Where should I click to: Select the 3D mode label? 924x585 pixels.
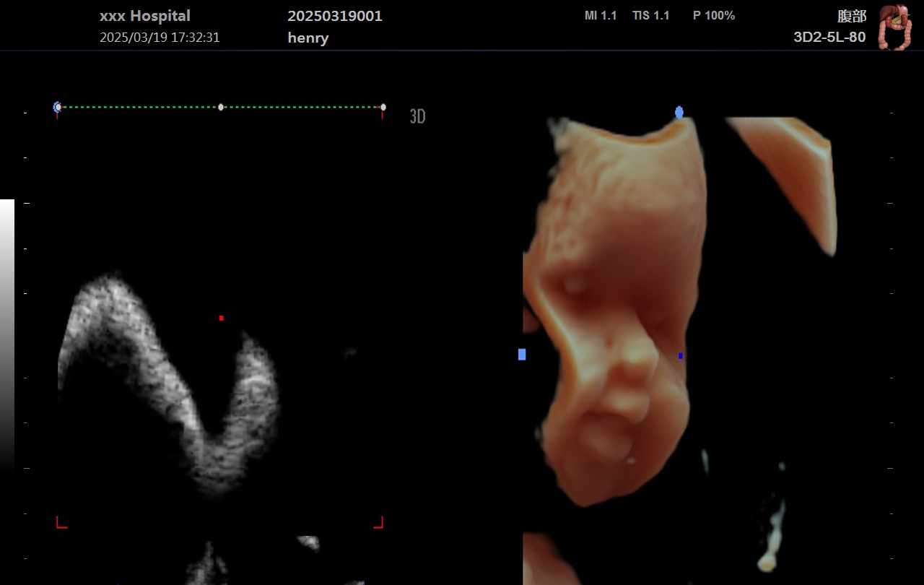(x=419, y=116)
